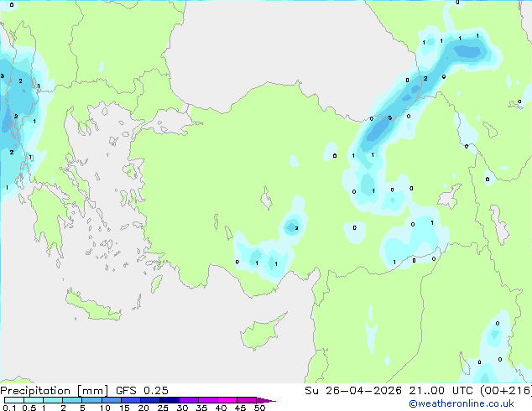The height and width of the screenshot is (411, 532).
Task: Select the 0.5–1 mm legend color
Action: [x=34, y=400]
